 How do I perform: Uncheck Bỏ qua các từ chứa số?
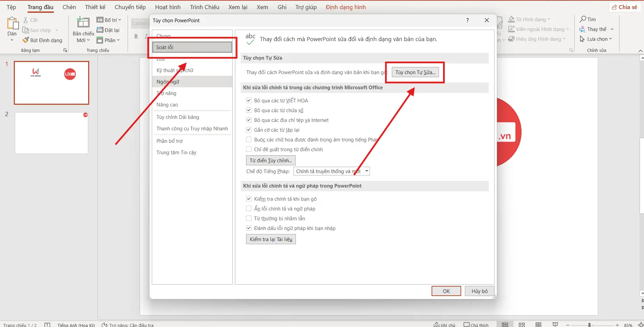[x=249, y=110]
